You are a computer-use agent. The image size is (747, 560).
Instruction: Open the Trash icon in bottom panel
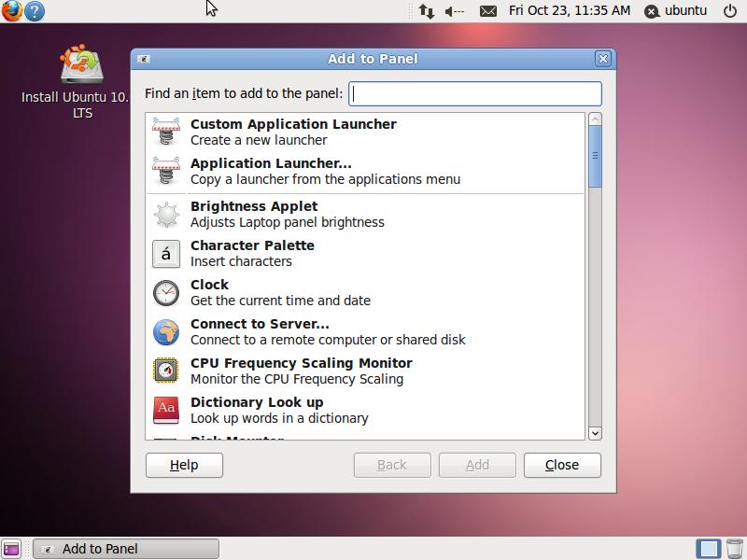735,549
